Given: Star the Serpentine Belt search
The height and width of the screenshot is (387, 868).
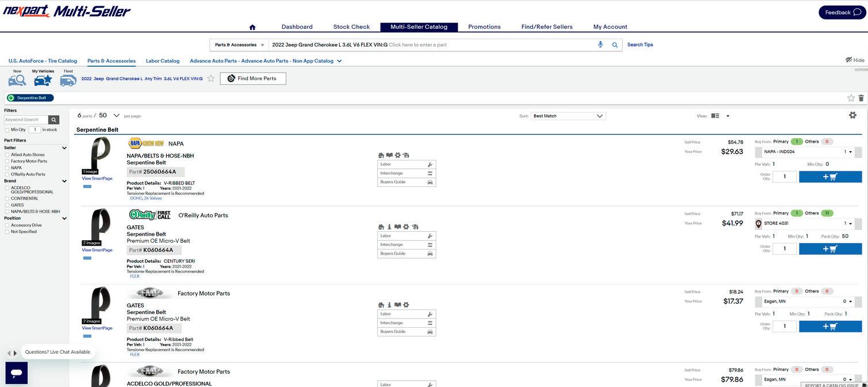Looking at the screenshot, I should coord(851,98).
